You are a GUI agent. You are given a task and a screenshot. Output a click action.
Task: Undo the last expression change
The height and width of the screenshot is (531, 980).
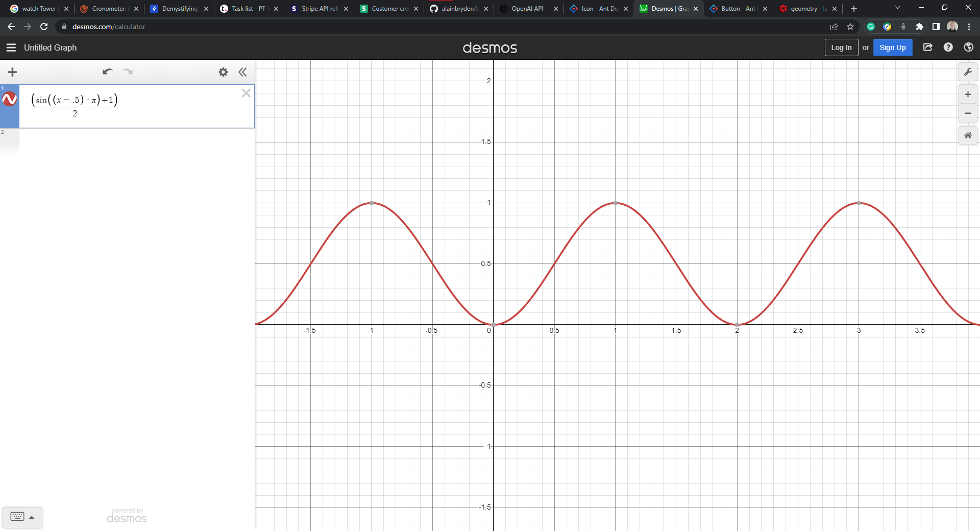point(107,72)
